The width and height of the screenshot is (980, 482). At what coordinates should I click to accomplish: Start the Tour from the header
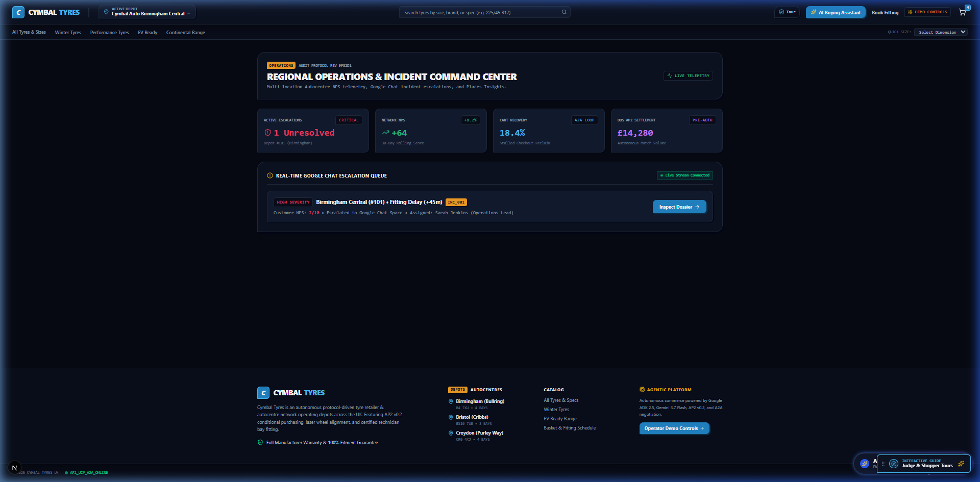tap(787, 12)
